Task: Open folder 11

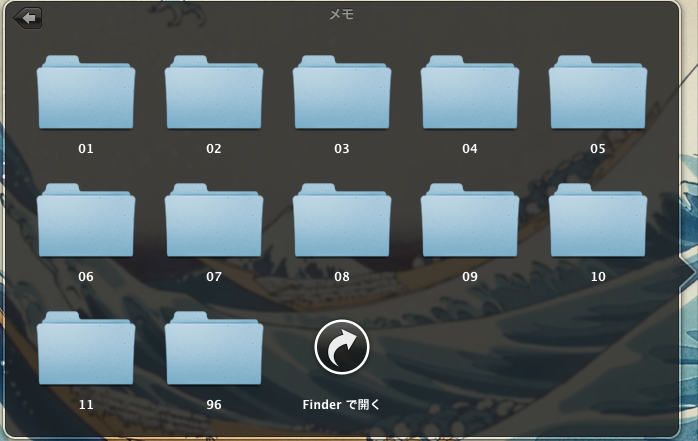Action: tap(86, 348)
